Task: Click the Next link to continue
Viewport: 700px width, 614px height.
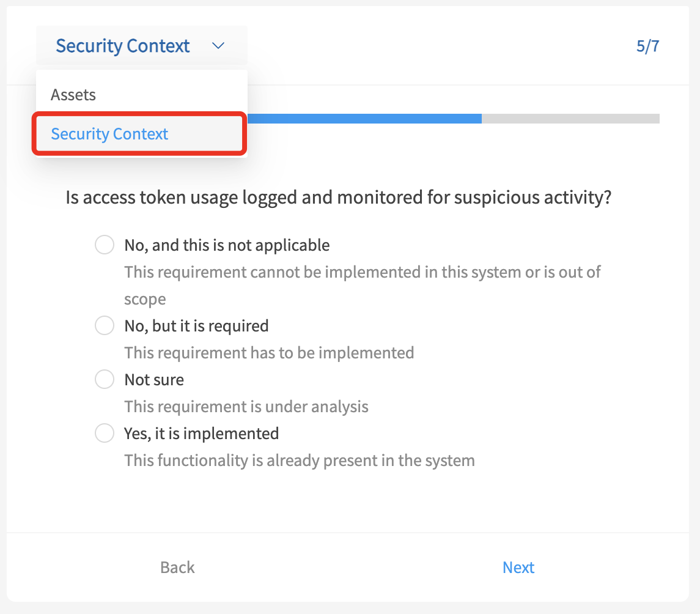Action: [518, 567]
